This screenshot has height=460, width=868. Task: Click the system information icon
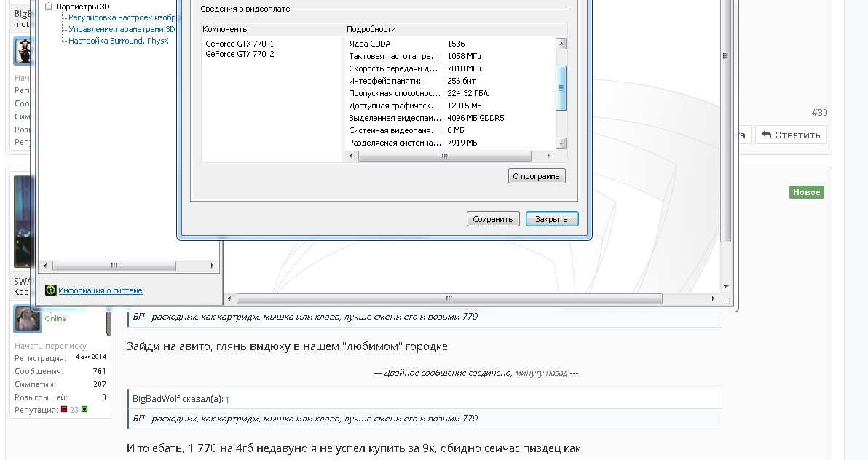pos(50,290)
